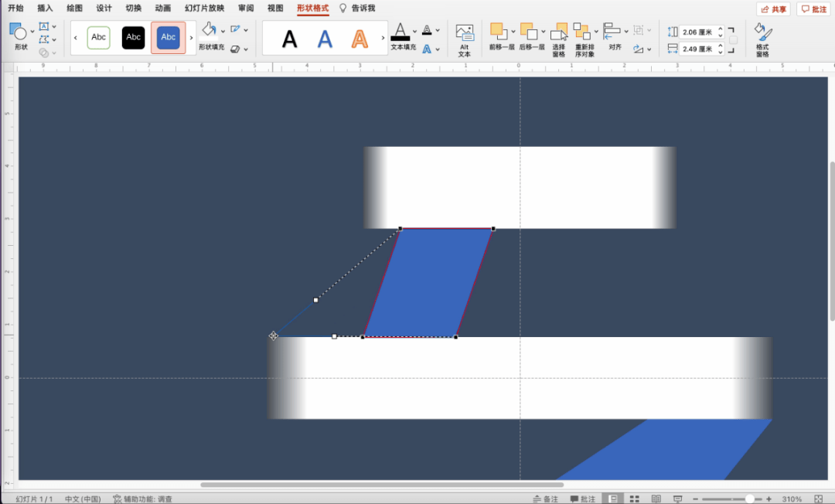Switch to normal view icon
The image size is (835, 504).
pos(613,499)
